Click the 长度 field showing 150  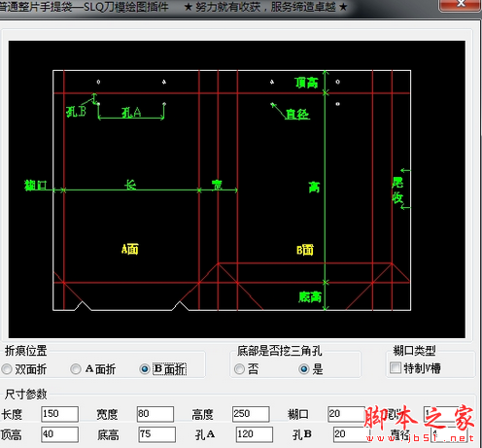[x=59, y=414]
